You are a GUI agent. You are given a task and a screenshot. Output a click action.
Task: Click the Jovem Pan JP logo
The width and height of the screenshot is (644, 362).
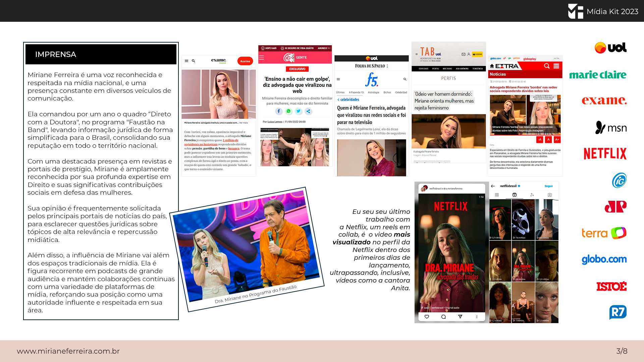click(x=615, y=206)
